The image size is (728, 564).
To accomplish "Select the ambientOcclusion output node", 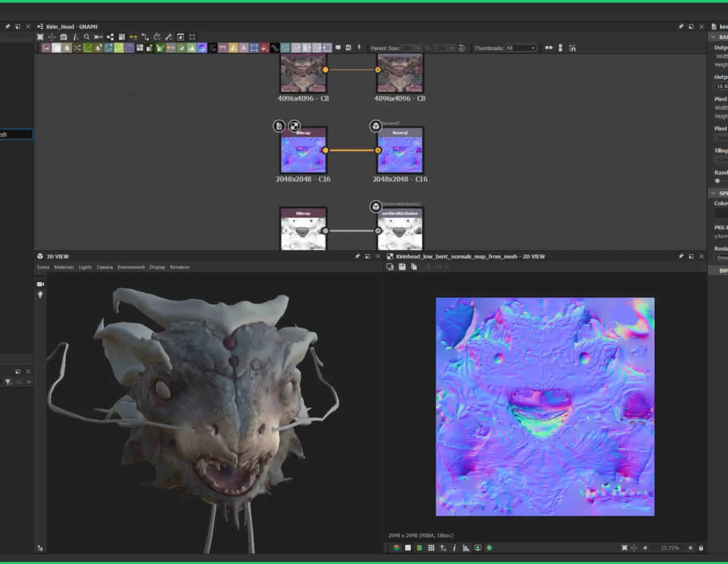I will 400,229.
